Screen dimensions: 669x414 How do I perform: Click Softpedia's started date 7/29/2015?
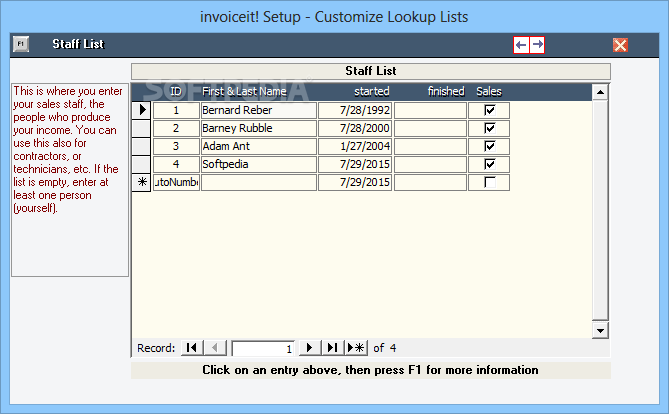[x=355, y=164]
